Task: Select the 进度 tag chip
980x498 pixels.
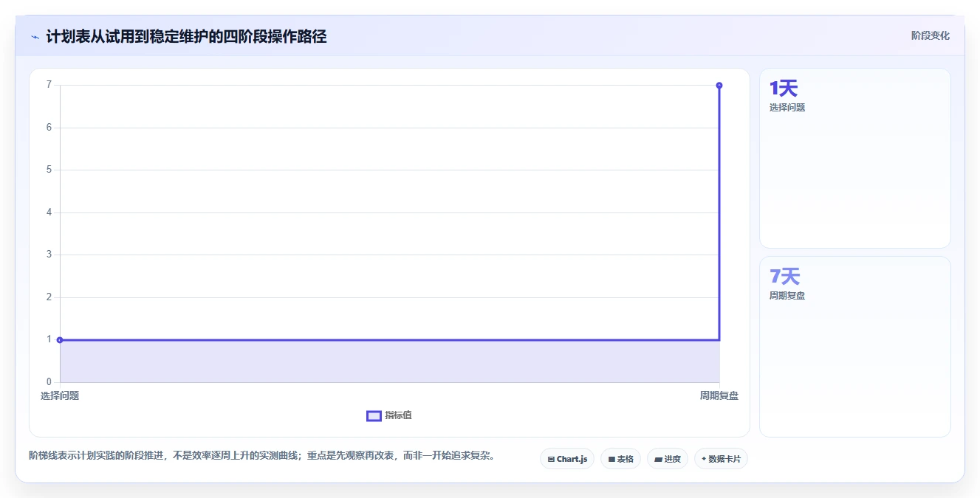Action: tap(668, 459)
